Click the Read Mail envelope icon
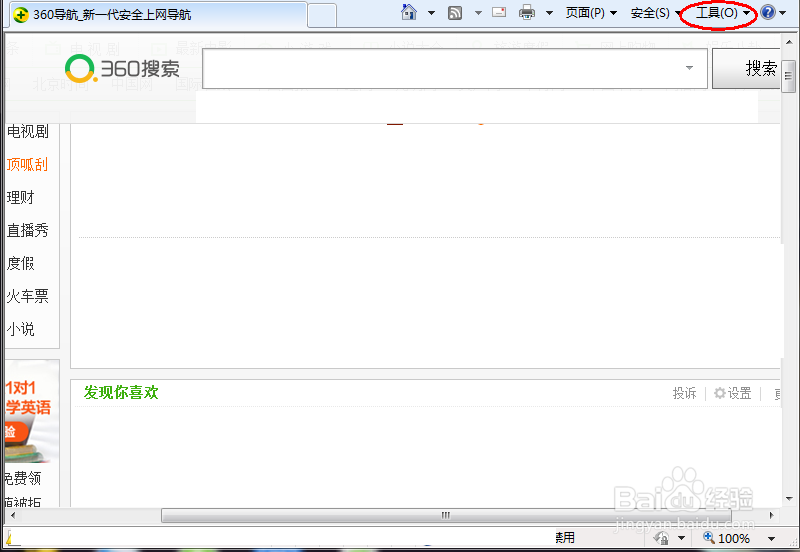 point(499,12)
